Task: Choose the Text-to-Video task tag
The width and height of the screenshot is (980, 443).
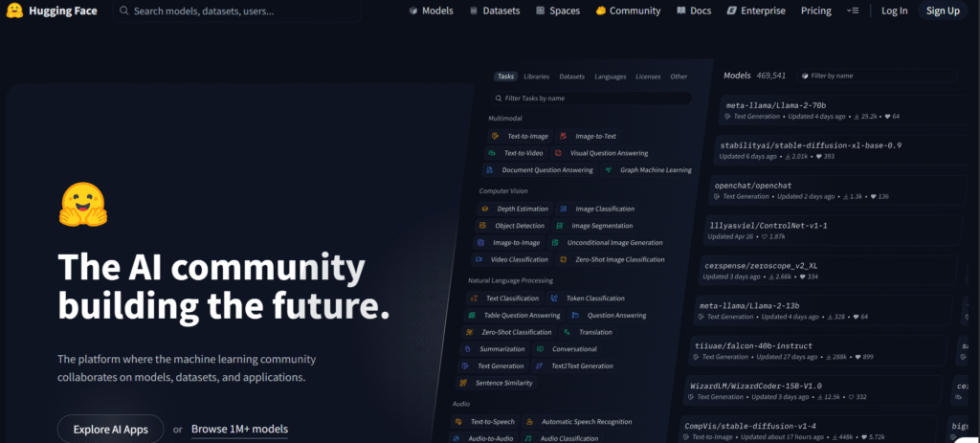Action: click(x=516, y=153)
